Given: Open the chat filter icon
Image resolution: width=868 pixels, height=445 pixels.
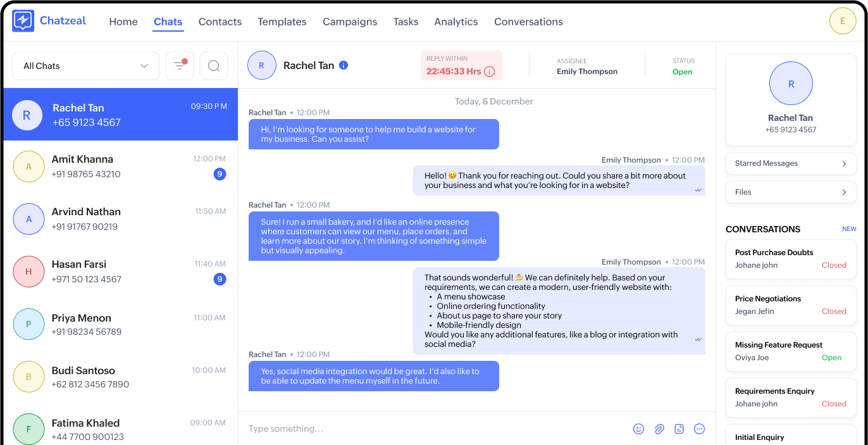Looking at the screenshot, I should click(x=180, y=66).
